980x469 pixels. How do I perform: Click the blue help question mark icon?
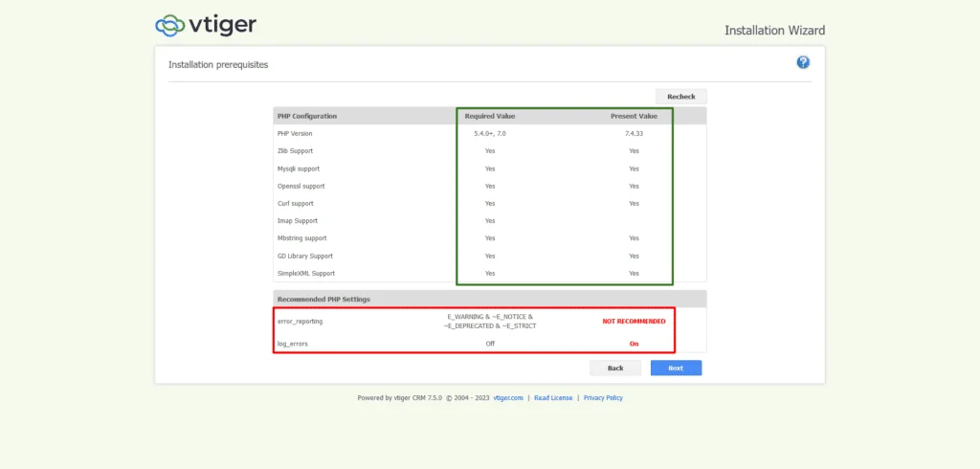click(803, 62)
